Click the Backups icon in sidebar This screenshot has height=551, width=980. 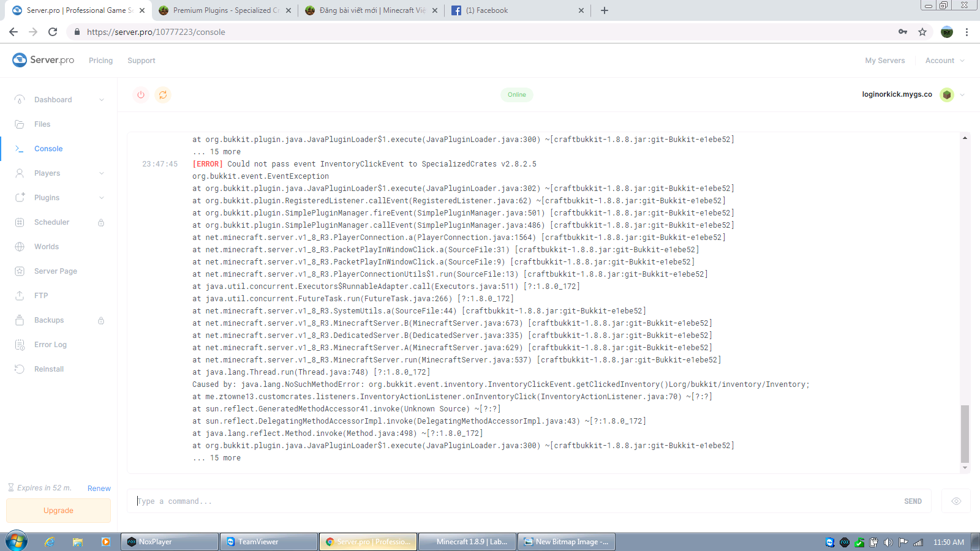click(x=20, y=320)
